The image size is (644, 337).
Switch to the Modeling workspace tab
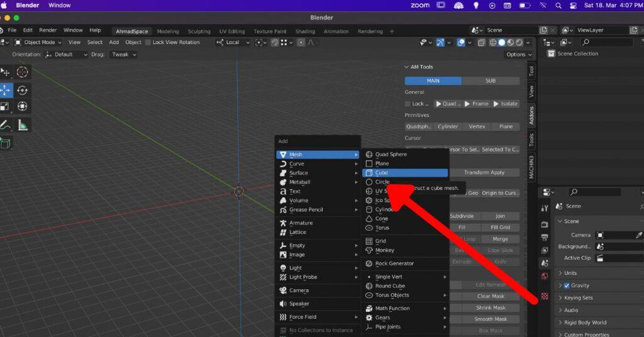coord(167,31)
